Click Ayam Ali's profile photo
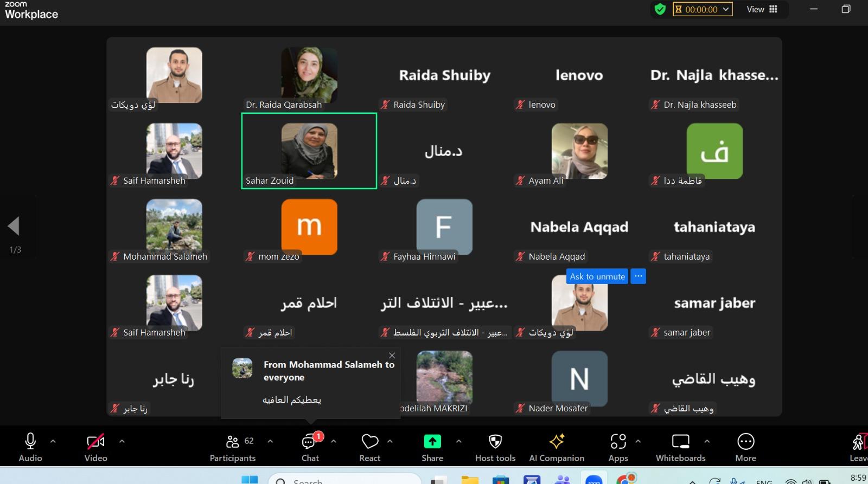Screen dimensions: 868x484 (x=579, y=151)
